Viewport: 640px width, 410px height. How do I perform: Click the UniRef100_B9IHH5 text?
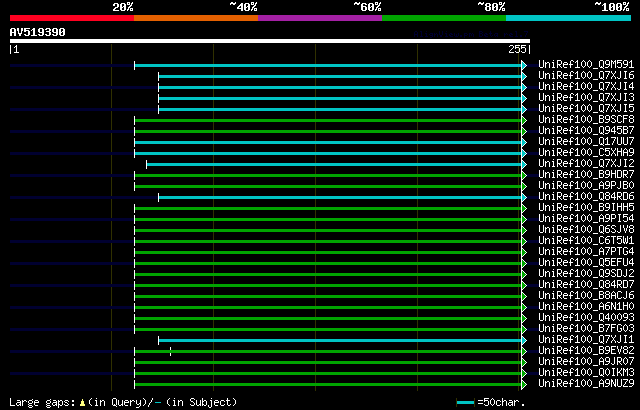[586, 208]
